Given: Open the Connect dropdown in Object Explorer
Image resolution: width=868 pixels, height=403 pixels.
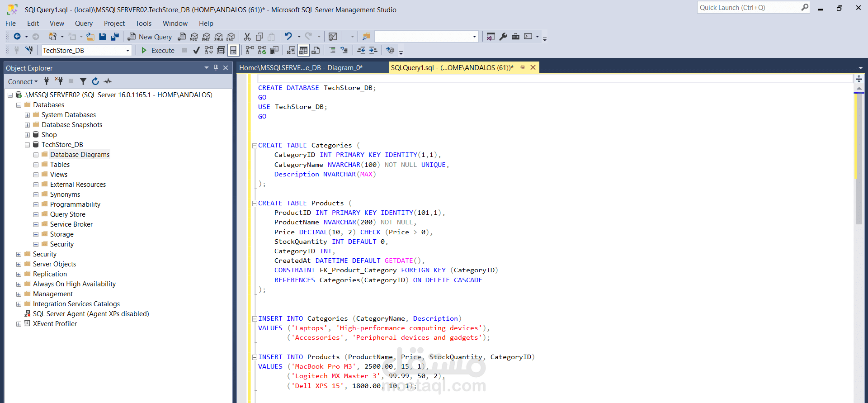Looking at the screenshot, I should coord(23,81).
